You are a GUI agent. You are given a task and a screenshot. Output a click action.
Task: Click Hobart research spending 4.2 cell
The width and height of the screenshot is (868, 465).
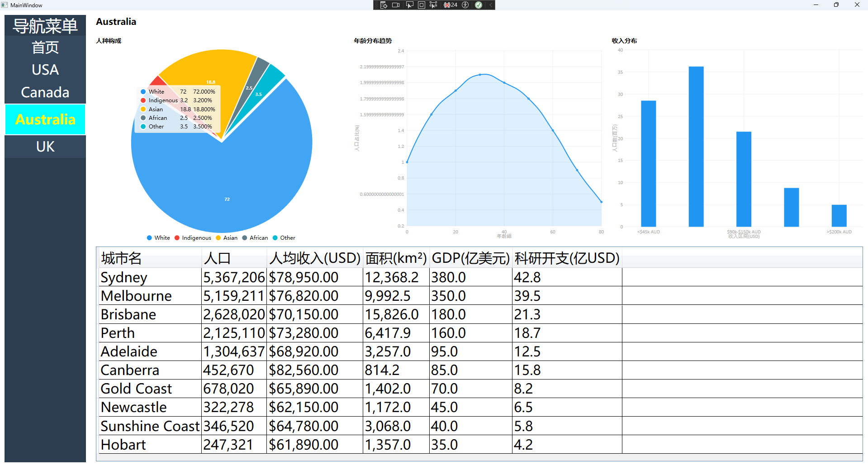pos(567,445)
